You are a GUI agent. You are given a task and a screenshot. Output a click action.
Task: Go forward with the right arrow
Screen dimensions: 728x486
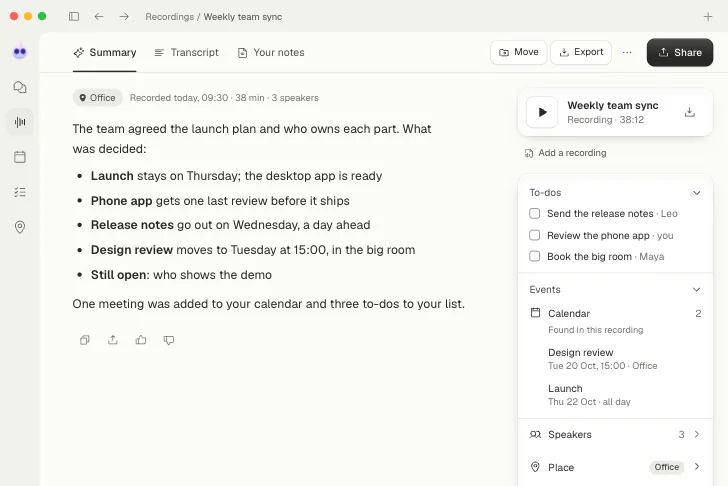pos(124,17)
